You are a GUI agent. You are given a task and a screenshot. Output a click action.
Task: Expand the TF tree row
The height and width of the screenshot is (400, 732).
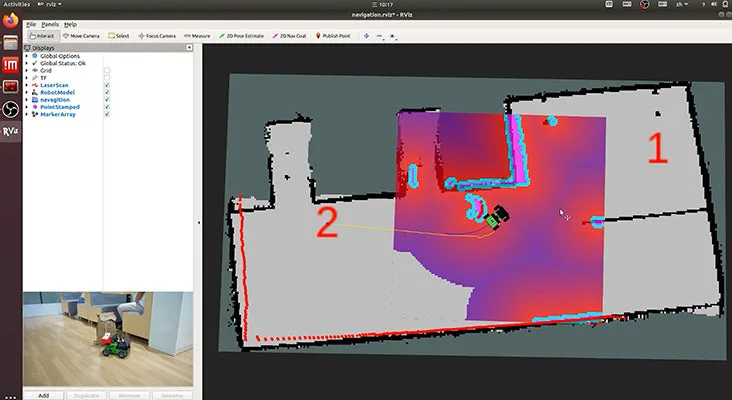point(27,78)
